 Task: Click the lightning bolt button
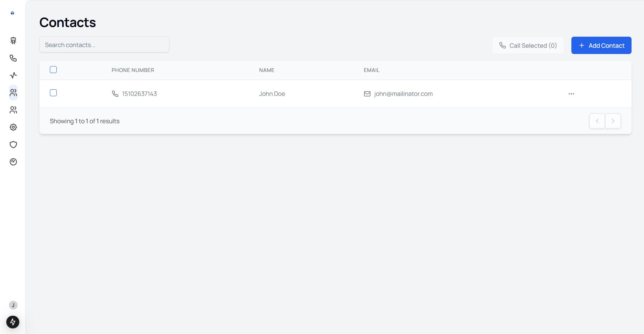[13, 322]
